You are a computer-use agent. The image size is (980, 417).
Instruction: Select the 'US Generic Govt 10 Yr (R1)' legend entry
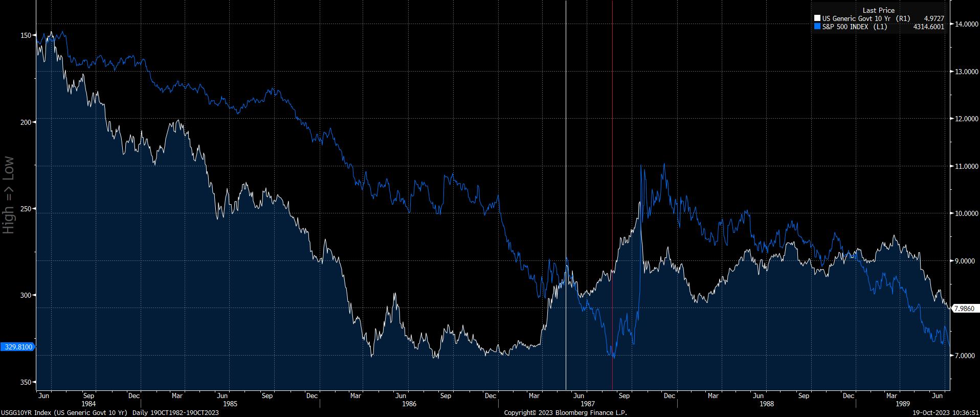[866, 18]
